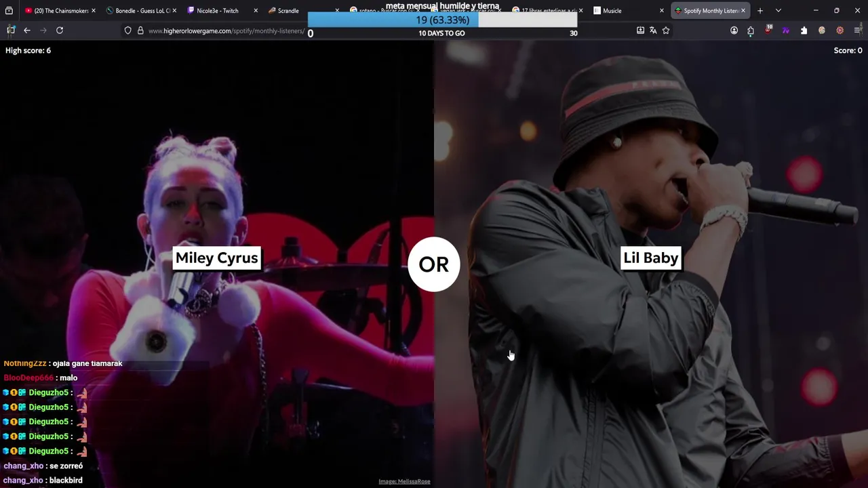
Task: Open the red extension with badge 10
Action: pos(768,30)
